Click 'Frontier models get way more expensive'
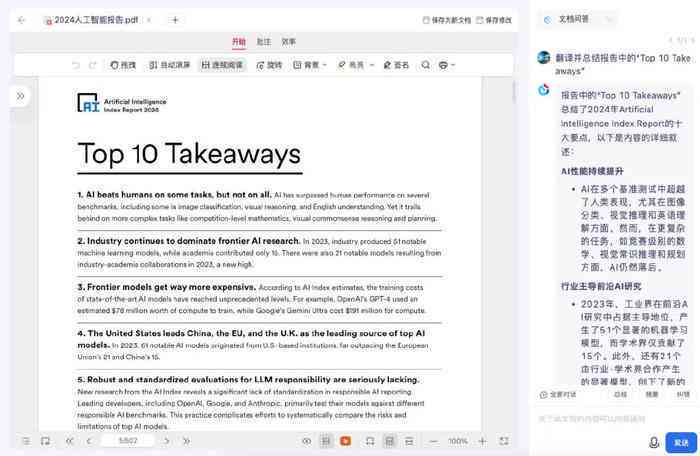Viewport: 700px width, 456px height. tap(167, 287)
